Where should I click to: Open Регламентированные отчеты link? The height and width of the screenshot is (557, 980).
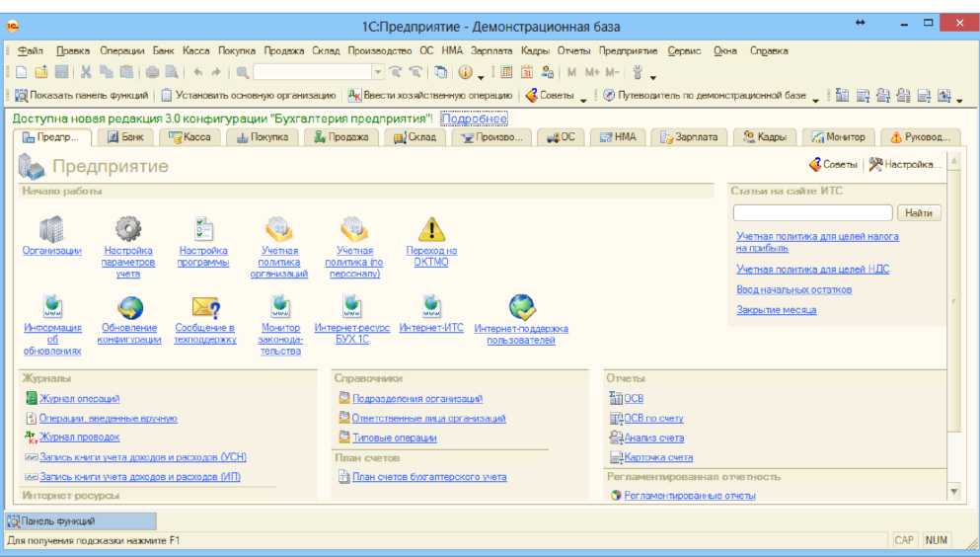(690, 496)
